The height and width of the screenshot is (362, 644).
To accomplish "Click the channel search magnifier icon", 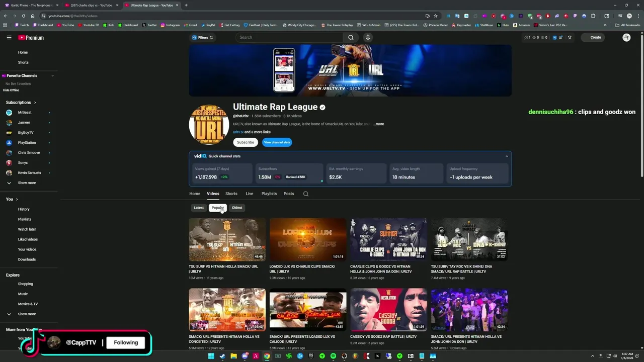I will click(305, 194).
